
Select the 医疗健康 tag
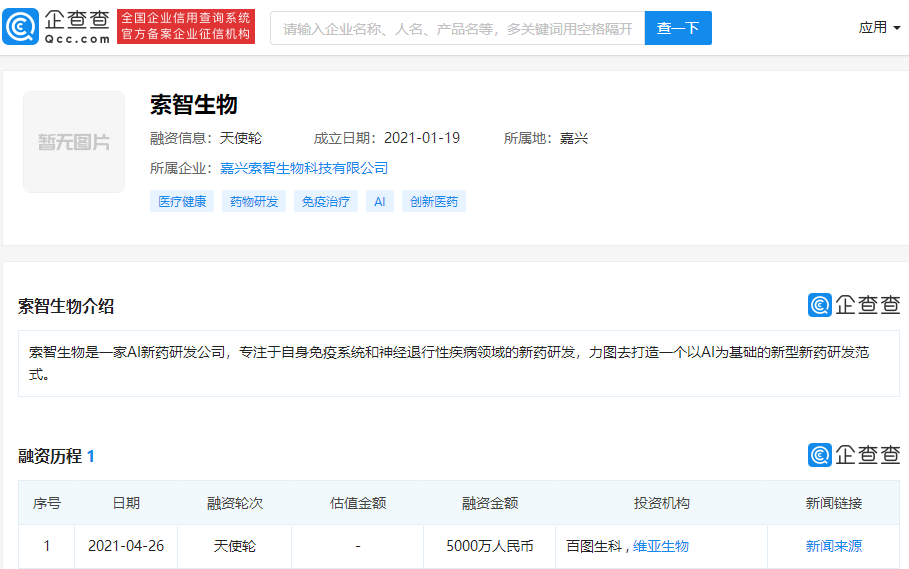(182, 201)
